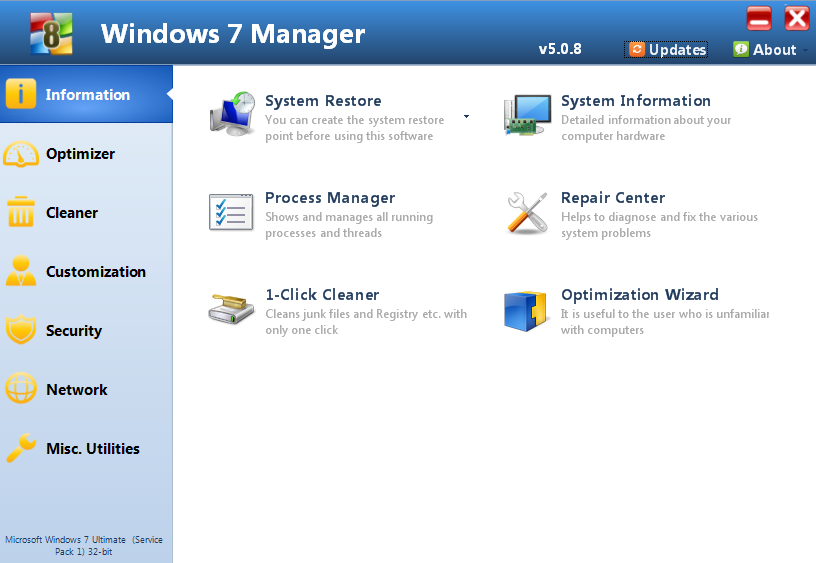Open the Repair Center title link
The height and width of the screenshot is (563, 816).
click(612, 198)
